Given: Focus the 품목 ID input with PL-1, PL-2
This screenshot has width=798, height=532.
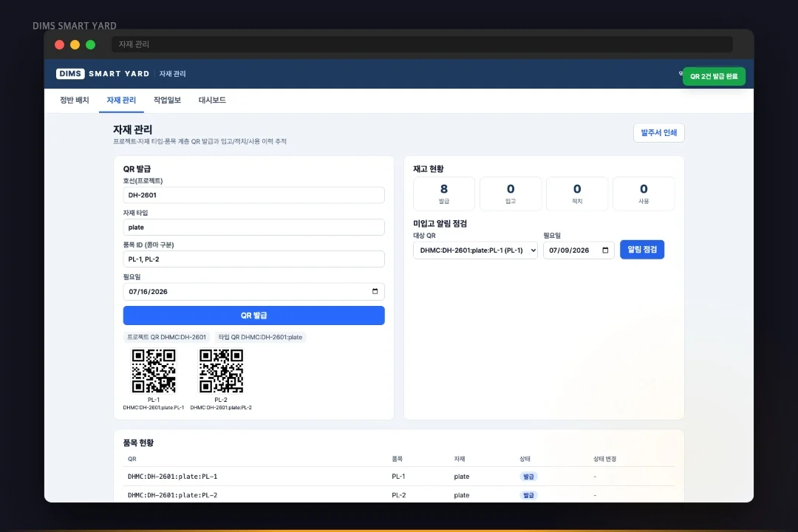Looking at the screenshot, I should (254, 259).
